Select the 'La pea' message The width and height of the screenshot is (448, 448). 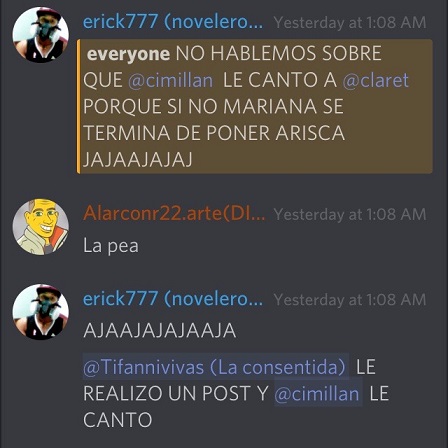point(111,246)
